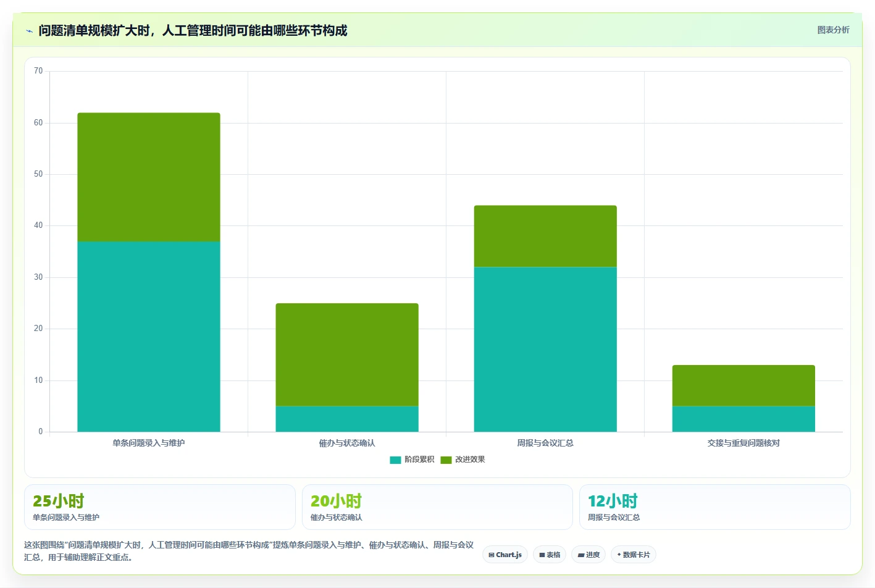
Task: Select the 数据卡片 tag chip
Action: pyautogui.click(x=634, y=555)
